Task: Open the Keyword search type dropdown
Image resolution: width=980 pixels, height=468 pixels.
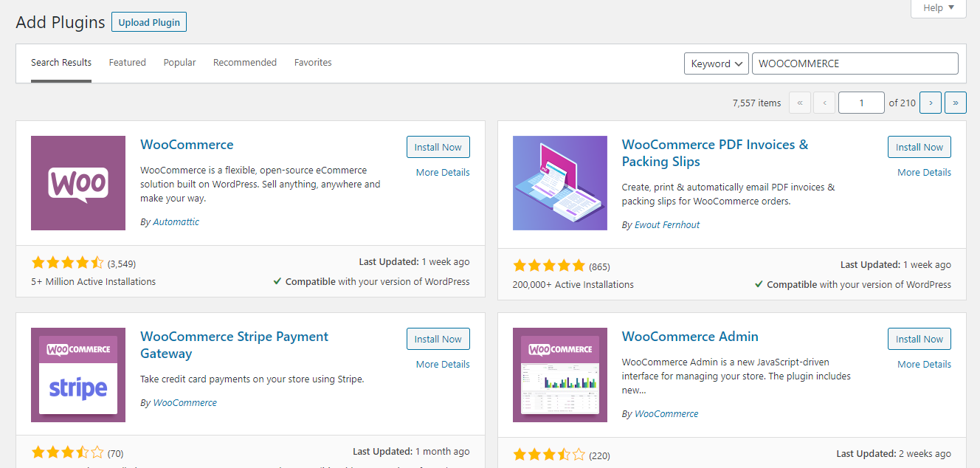Action: (717, 63)
